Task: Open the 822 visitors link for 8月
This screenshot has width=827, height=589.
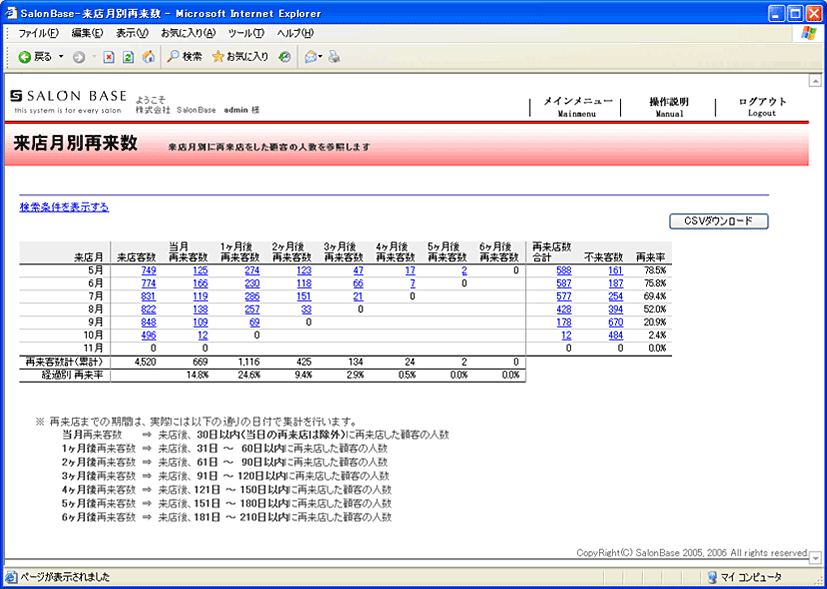Action: coord(149,310)
